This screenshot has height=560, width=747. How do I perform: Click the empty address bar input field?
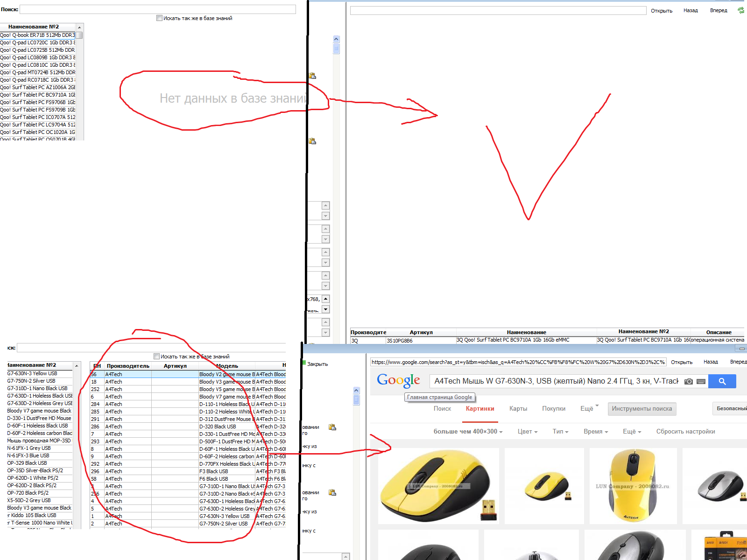click(x=498, y=10)
